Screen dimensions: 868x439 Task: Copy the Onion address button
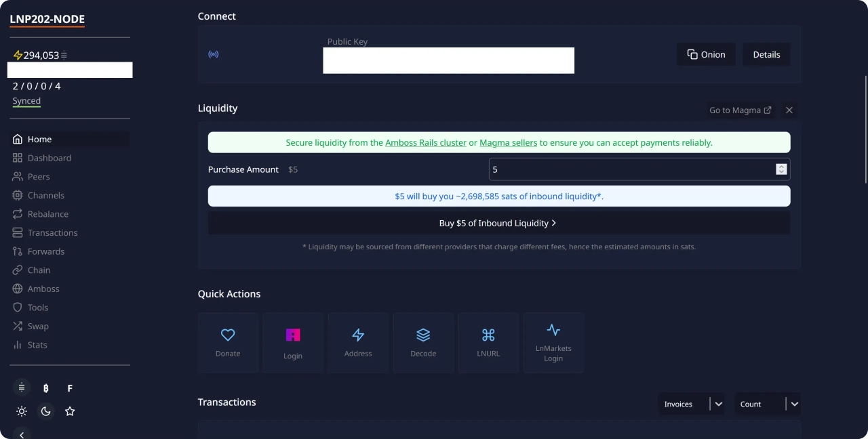[x=706, y=54]
